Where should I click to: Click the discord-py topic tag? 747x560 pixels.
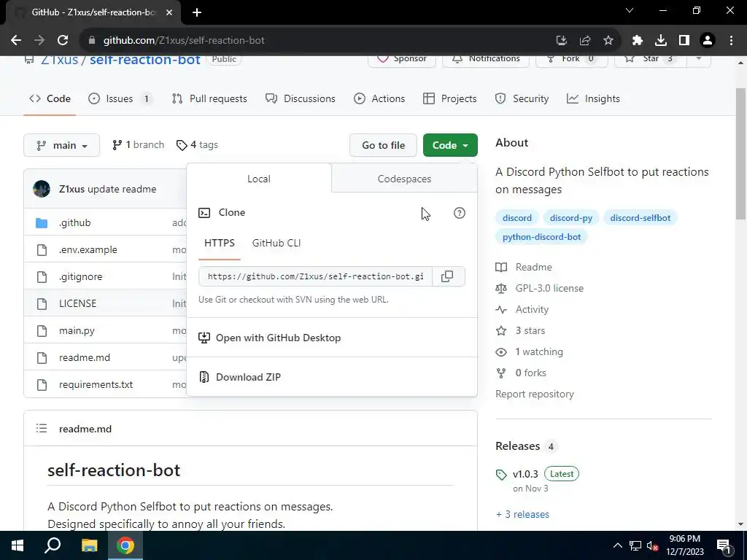(570, 217)
